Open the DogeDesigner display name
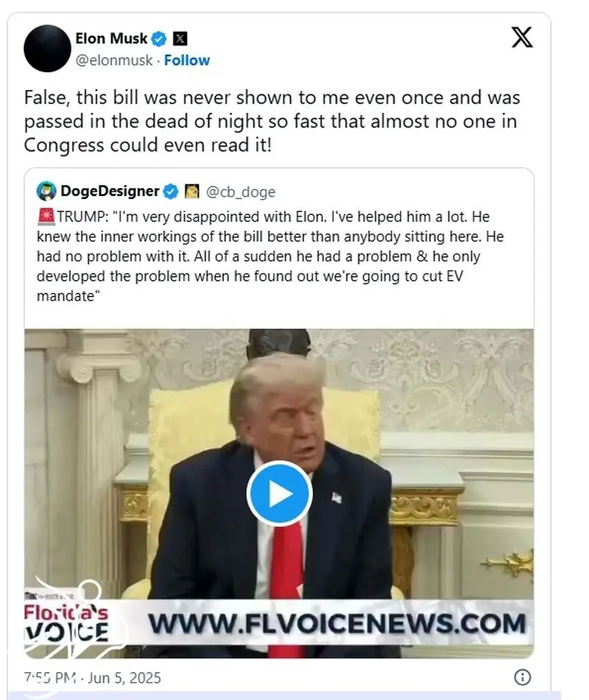Image resolution: width=589 pixels, height=700 pixels. [110, 191]
